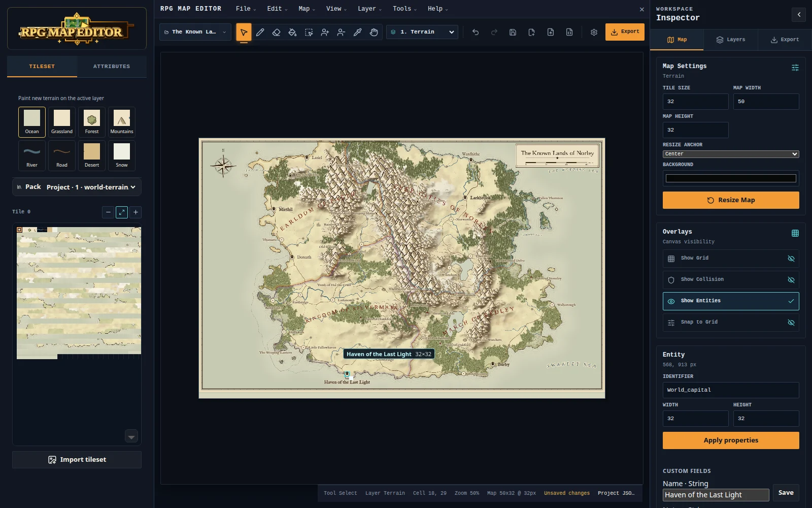Click the remove entity tool
The width and height of the screenshot is (812, 508).
[x=341, y=32]
